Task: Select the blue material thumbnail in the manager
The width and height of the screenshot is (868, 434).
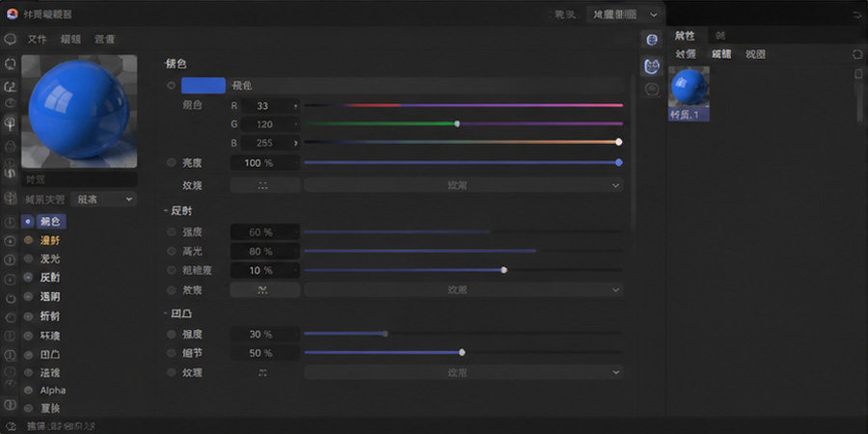Action: point(689,94)
